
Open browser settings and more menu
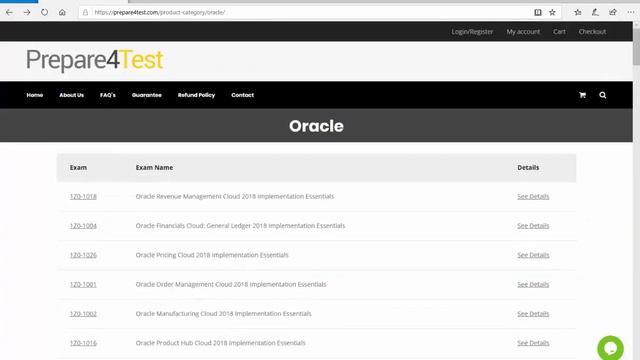[631, 12]
